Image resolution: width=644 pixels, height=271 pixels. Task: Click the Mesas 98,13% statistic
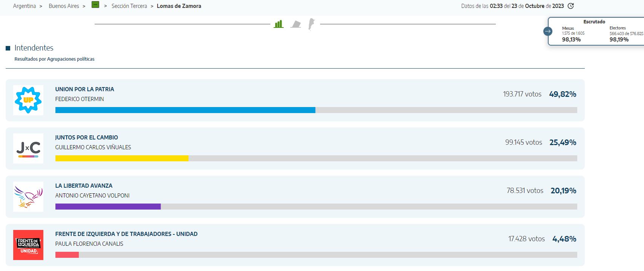(571, 40)
